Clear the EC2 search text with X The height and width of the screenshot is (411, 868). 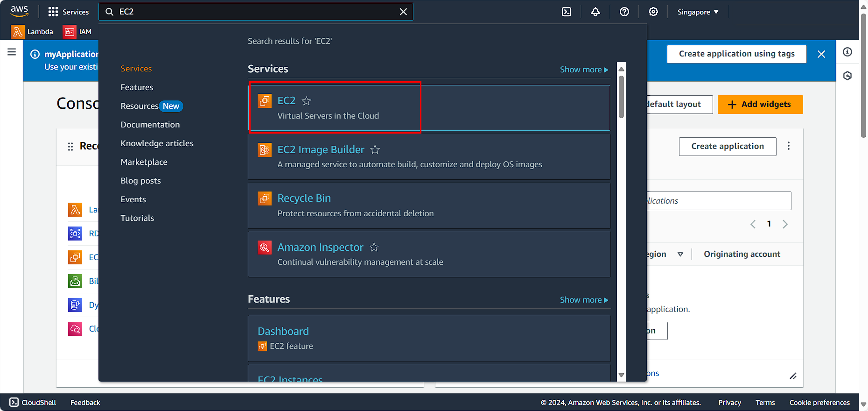[x=403, y=12]
